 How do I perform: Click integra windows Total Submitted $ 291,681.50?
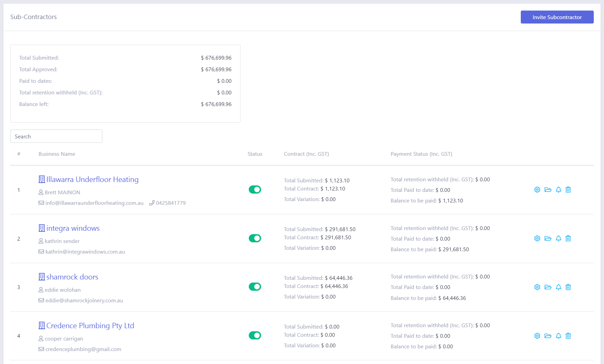point(320,229)
